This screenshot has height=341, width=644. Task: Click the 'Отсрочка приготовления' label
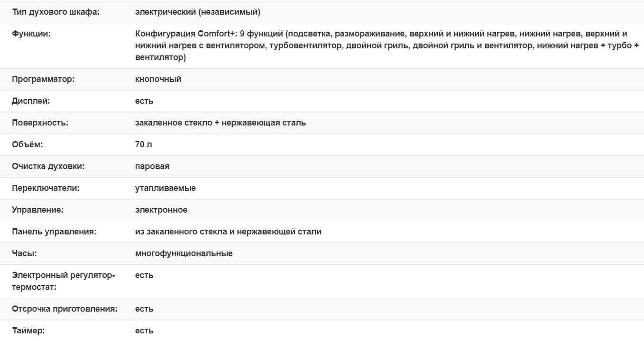(64, 309)
